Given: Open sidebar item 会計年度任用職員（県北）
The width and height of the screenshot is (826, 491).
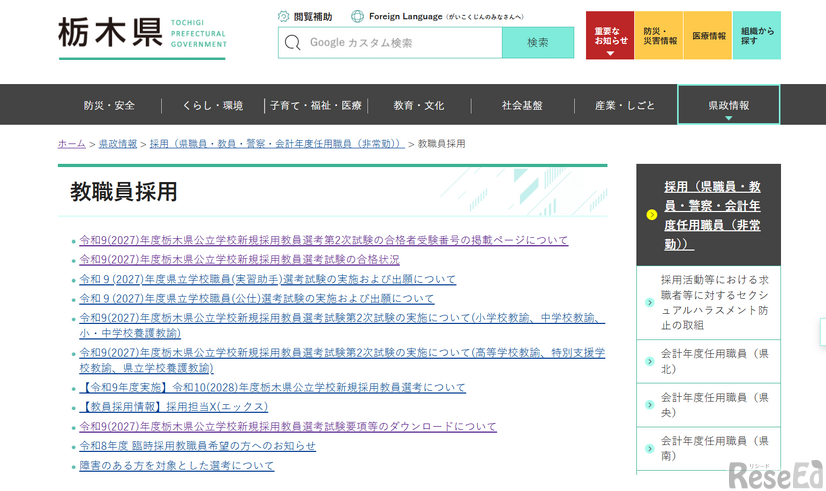Looking at the screenshot, I should pyautogui.click(x=714, y=361).
